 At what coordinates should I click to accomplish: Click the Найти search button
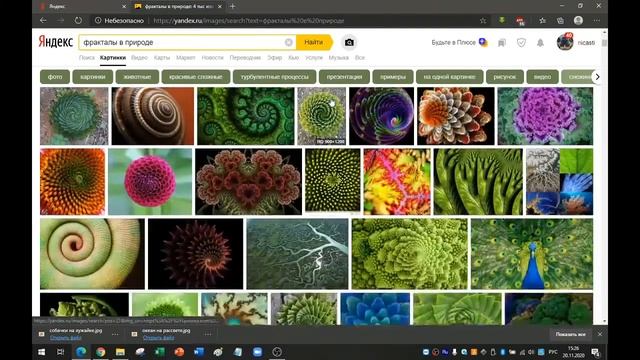tap(313, 42)
